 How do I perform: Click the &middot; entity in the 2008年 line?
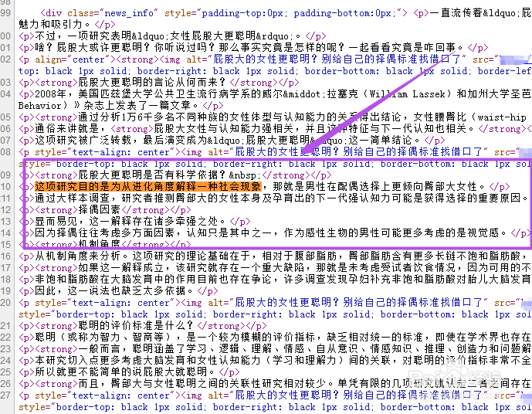click(303, 94)
